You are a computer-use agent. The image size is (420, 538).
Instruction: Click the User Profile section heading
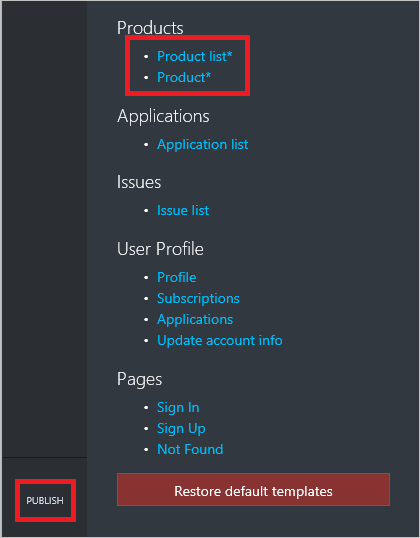[160, 249]
